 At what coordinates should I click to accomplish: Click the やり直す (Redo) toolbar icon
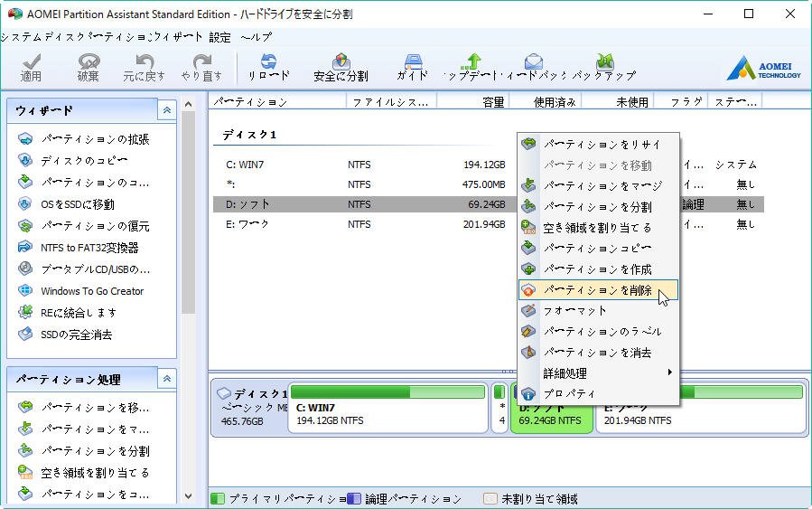201,68
